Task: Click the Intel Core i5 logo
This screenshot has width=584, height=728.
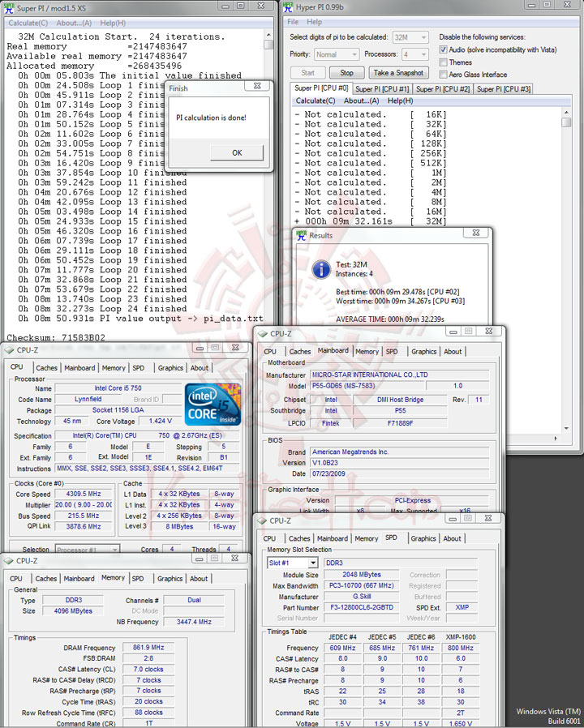Action: tap(213, 404)
